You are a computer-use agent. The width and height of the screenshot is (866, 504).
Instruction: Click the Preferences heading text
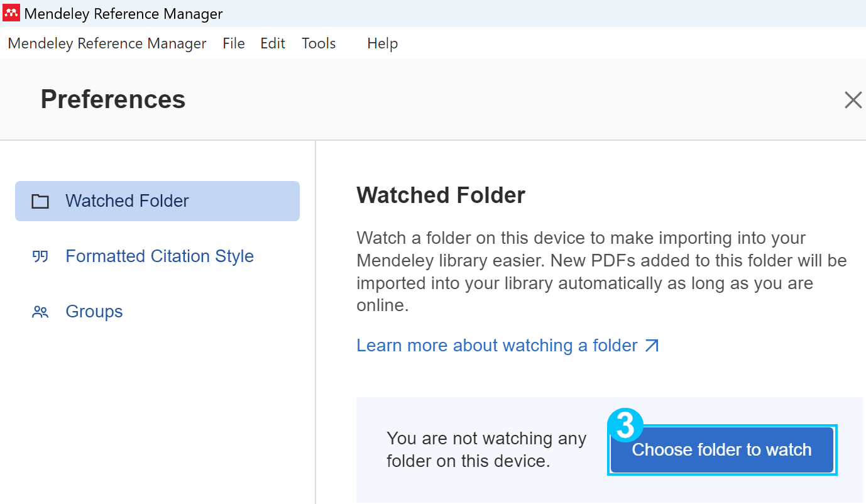click(113, 99)
